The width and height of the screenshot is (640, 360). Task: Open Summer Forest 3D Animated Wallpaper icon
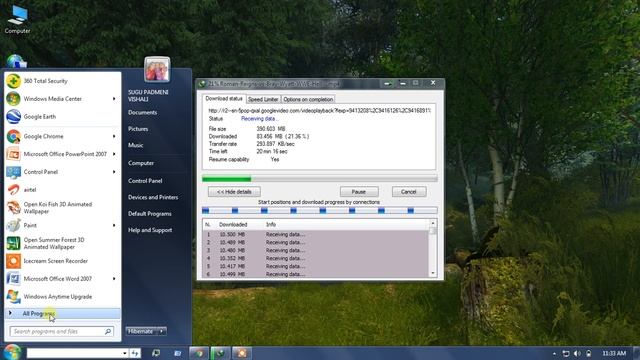pos(13,243)
